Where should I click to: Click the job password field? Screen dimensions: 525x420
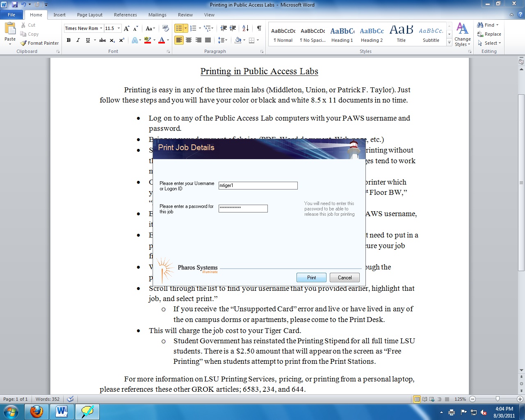point(243,208)
